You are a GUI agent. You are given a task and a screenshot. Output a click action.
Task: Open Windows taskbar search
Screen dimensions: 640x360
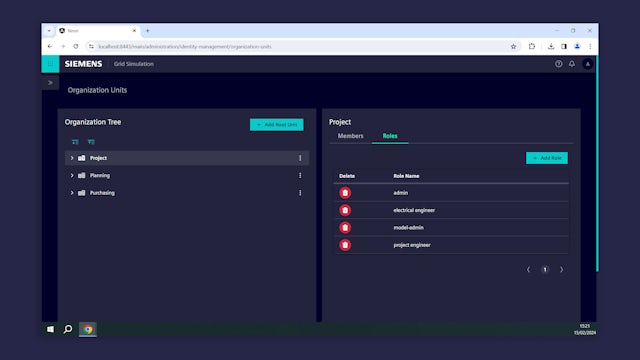click(x=68, y=329)
